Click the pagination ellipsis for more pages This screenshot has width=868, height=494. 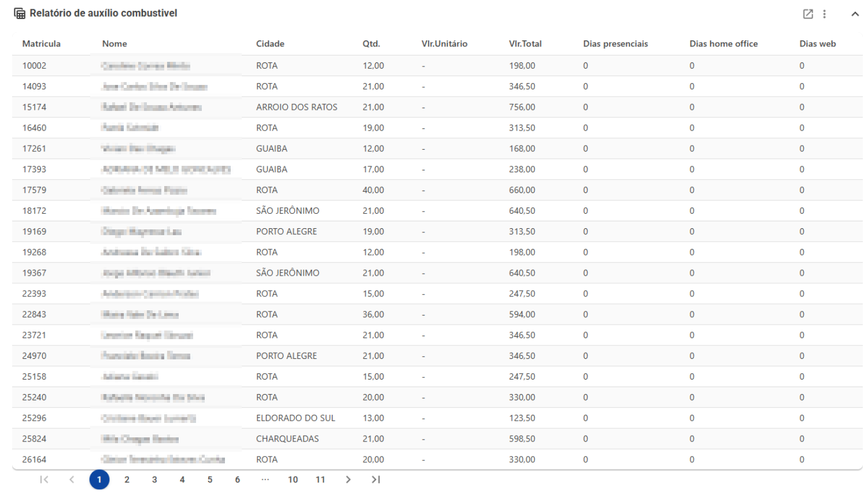click(265, 480)
